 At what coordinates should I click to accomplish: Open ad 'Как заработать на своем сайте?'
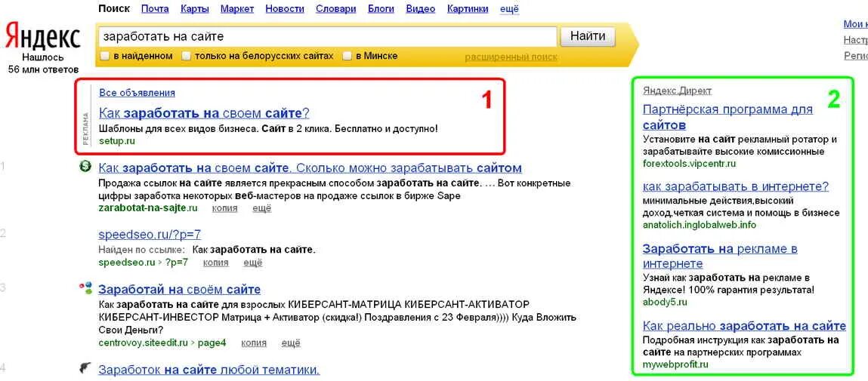pyautogui.click(x=204, y=113)
